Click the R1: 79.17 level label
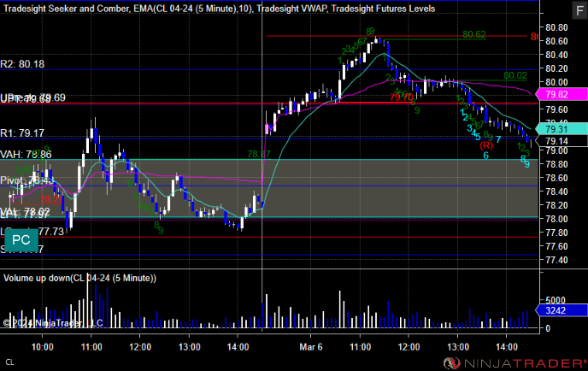 tap(22, 133)
